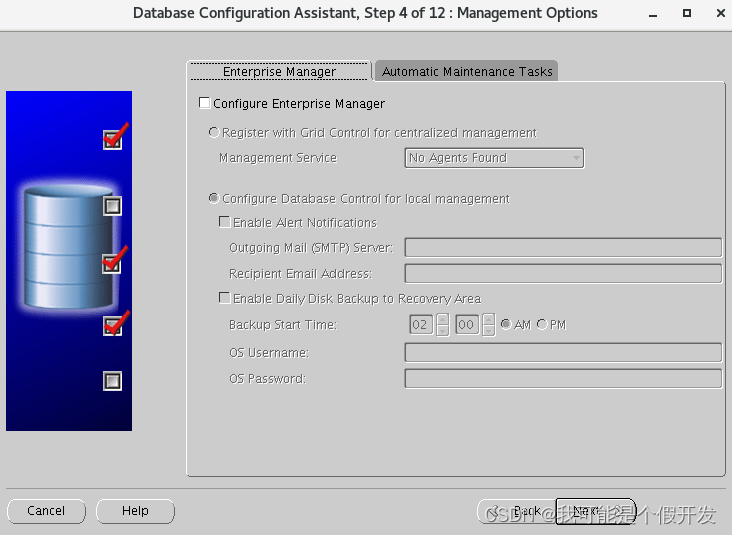Click the database cylinder image
Screen dimensions: 732x535
coord(68,246)
